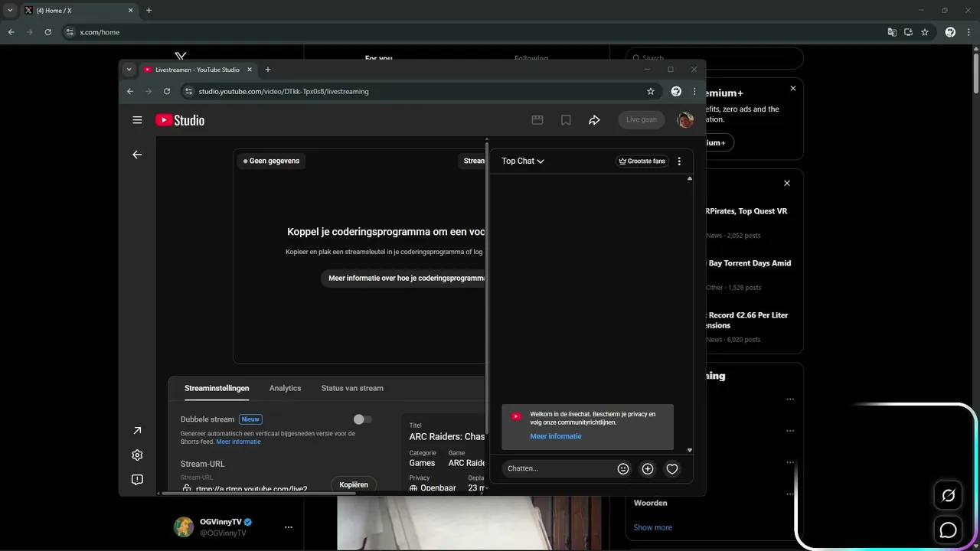Viewport: 980px width, 551px height.
Task: Click the plus icon in chat bar
Action: tap(648, 468)
